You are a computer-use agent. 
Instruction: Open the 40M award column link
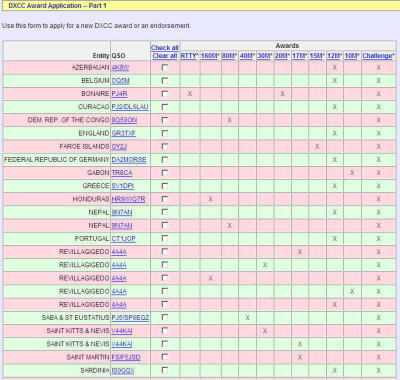pyautogui.click(x=247, y=56)
